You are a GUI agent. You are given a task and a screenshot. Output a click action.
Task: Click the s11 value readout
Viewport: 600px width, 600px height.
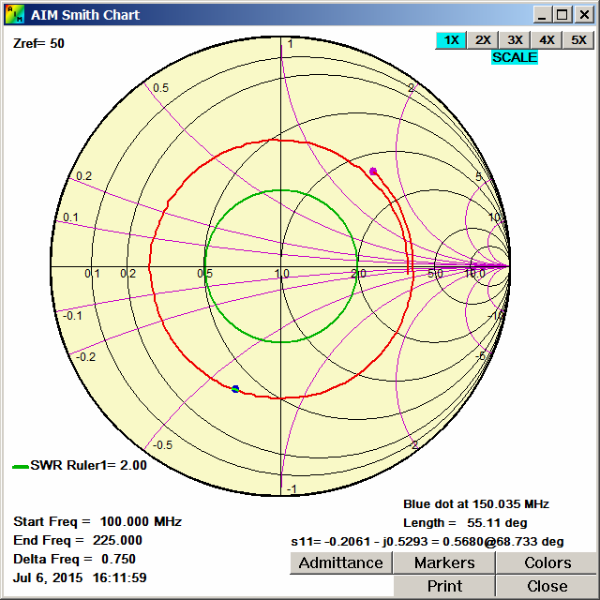(427, 542)
